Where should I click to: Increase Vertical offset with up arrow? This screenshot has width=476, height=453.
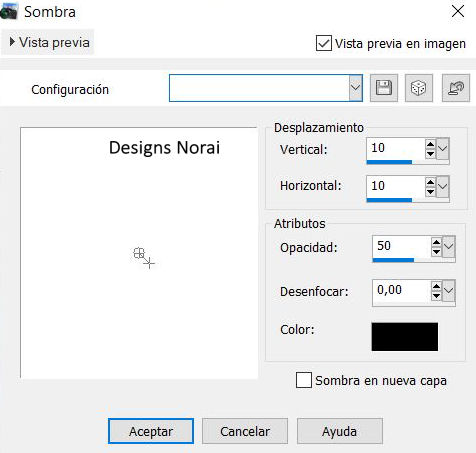[x=430, y=145]
